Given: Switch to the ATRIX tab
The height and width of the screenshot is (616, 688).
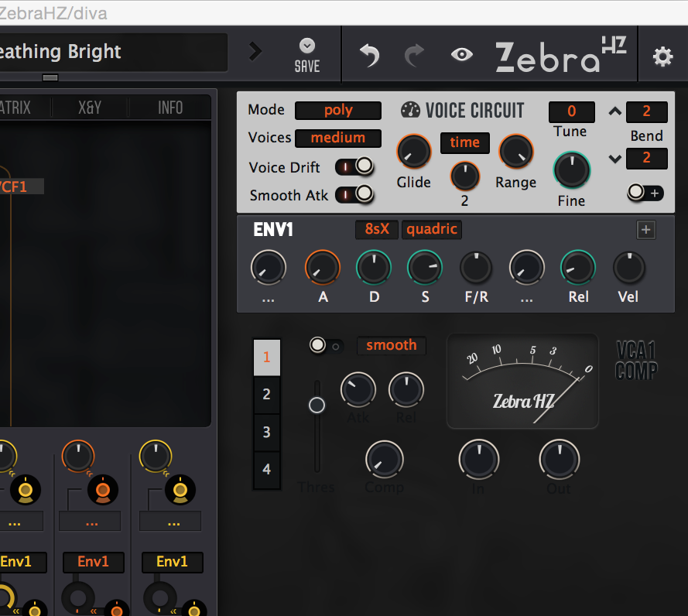Looking at the screenshot, I should pyautogui.click(x=15, y=108).
